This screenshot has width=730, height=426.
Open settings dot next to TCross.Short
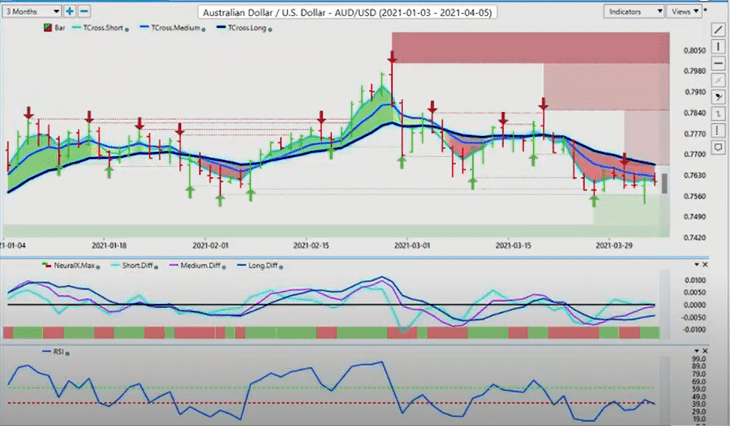127,29
